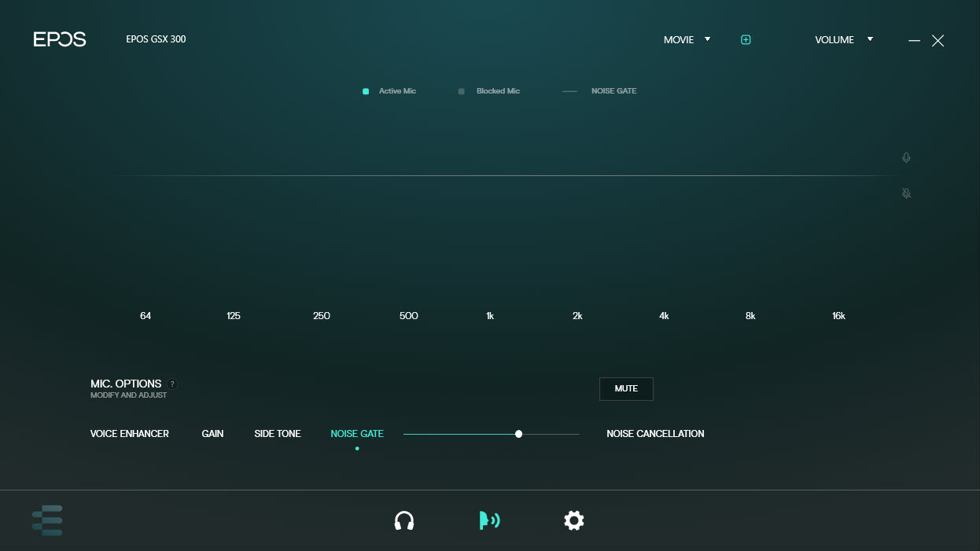Open the MOVIE preset dropdown

click(687, 39)
